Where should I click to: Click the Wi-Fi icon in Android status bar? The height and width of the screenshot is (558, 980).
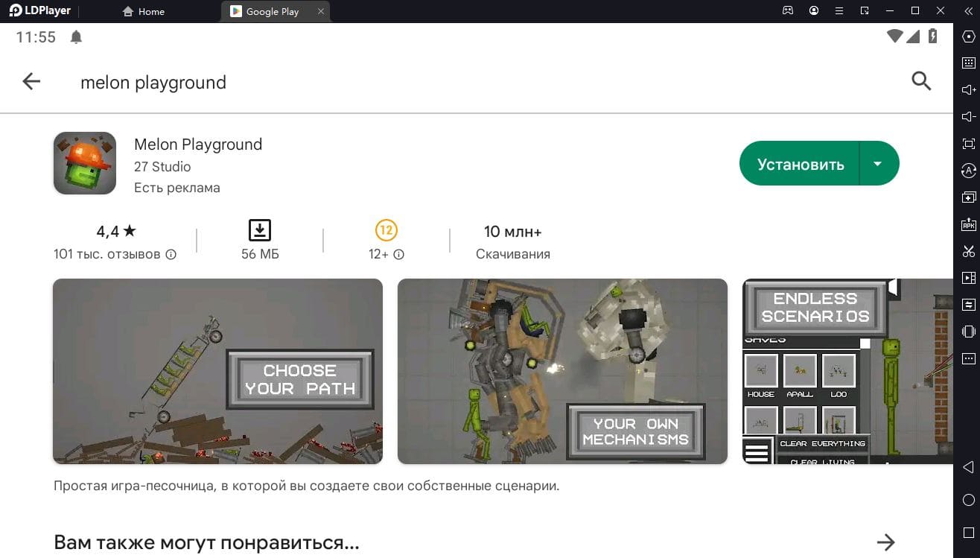[895, 37]
